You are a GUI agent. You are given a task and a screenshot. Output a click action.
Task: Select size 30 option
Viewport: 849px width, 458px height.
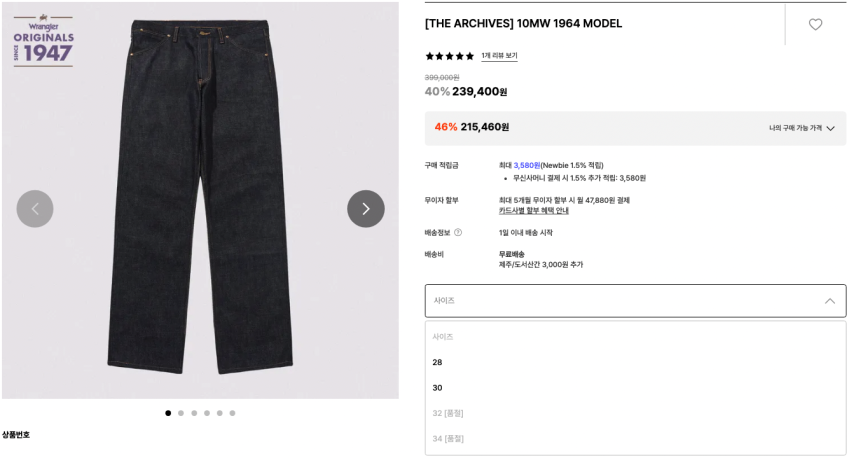pyautogui.click(x=635, y=388)
